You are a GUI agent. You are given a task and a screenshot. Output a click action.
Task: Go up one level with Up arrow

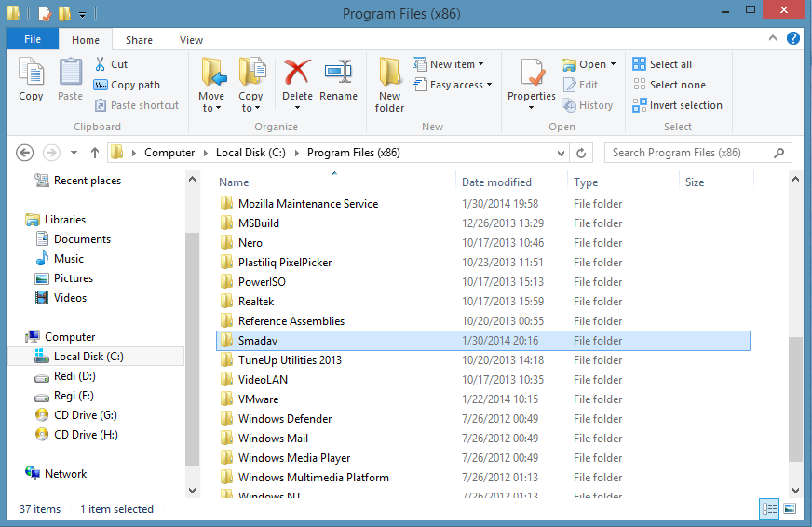click(95, 153)
